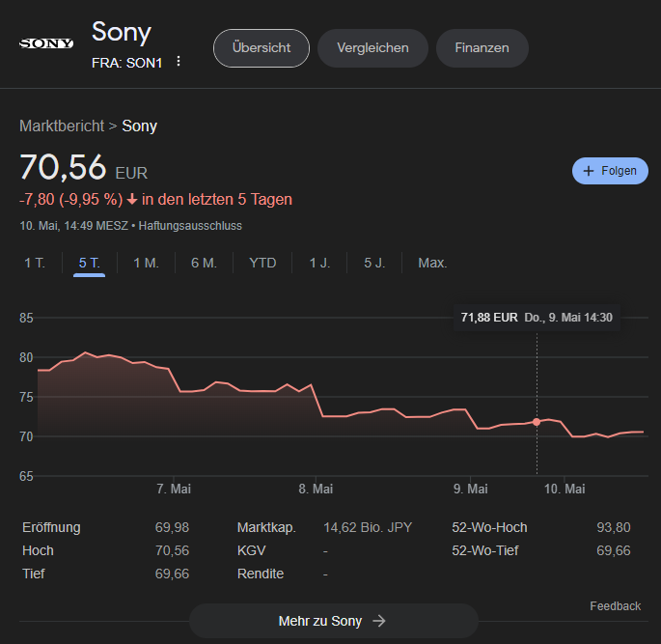661x644 pixels.
Task: Click the Sony logo icon
Action: (x=46, y=43)
